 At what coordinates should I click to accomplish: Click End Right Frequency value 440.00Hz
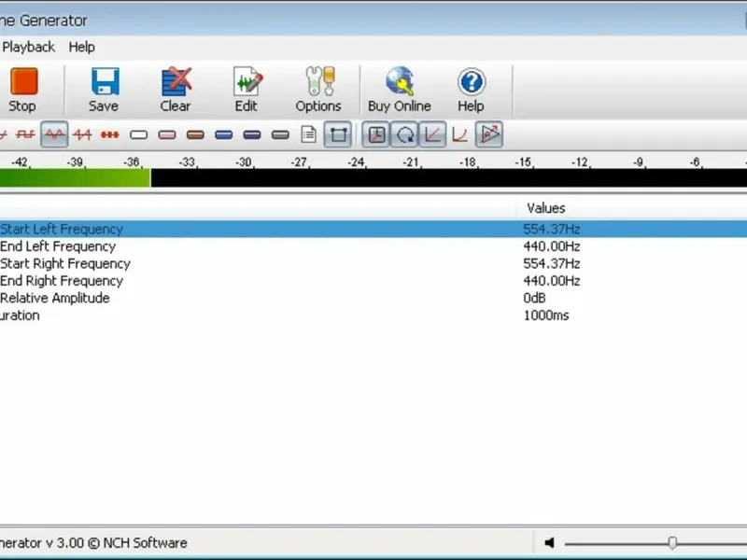coord(552,281)
